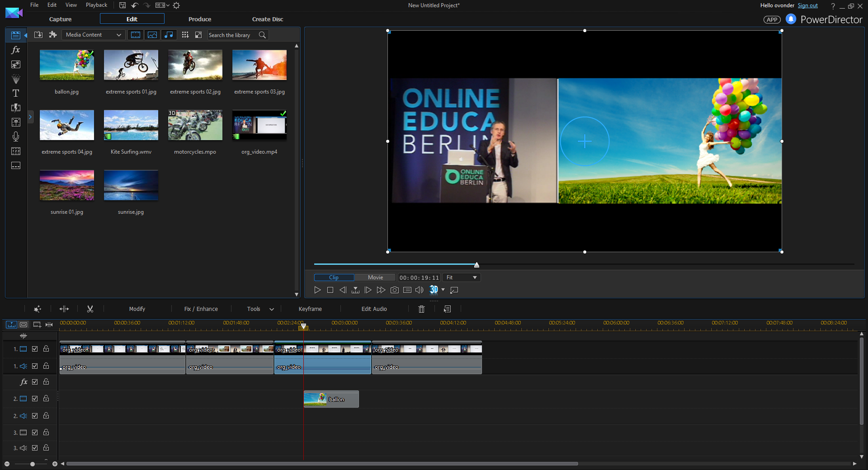This screenshot has height=470, width=868.
Task: Switch to the Create Disc tab
Action: (x=268, y=19)
